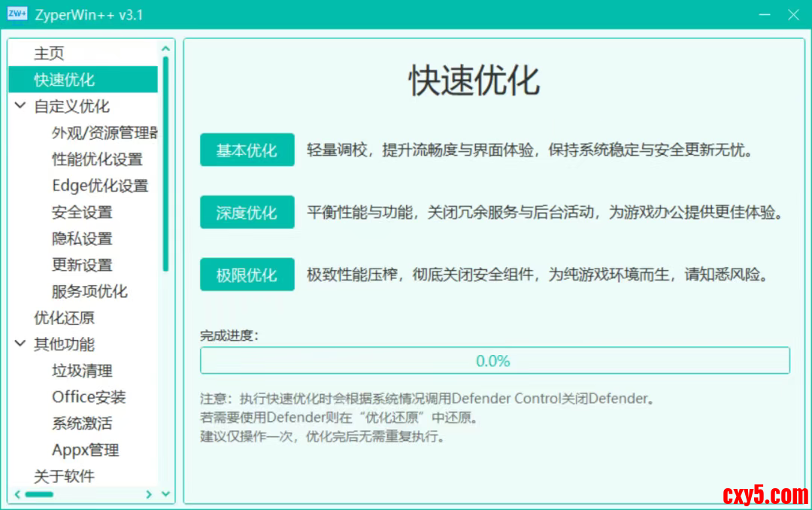Click the sidebar scroll-down arrow
This screenshot has height=510, width=812.
pyautogui.click(x=165, y=494)
